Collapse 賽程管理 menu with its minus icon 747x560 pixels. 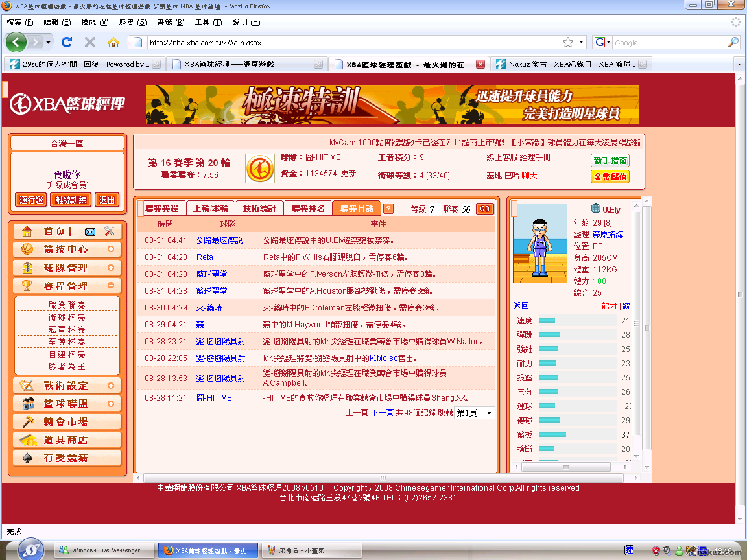pyautogui.click(x=110, y=285)
